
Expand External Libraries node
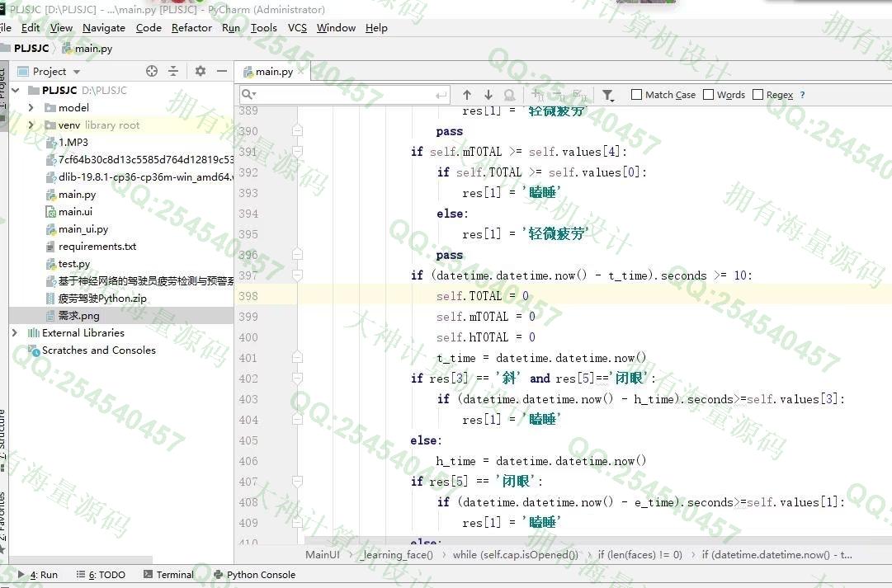[x=15, y=332]
